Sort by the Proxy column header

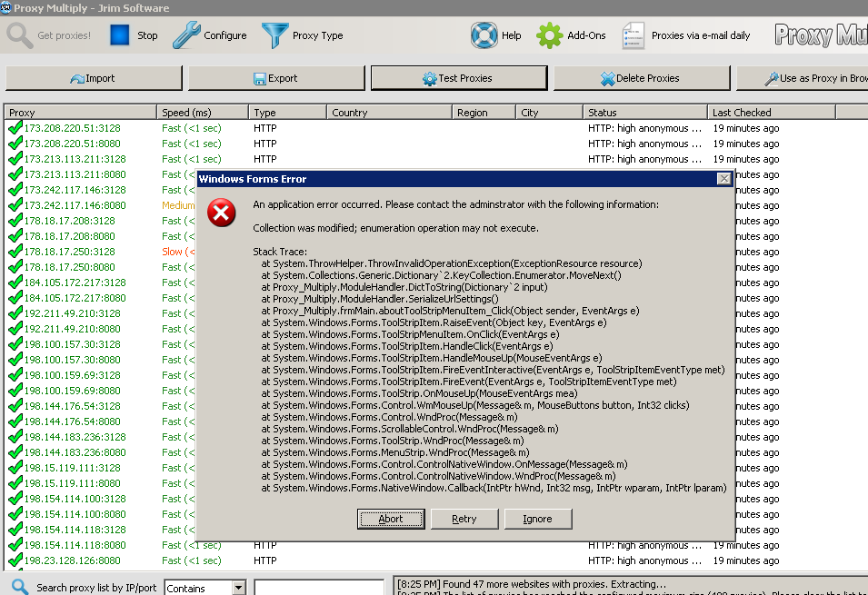click(x=80, y=113)
